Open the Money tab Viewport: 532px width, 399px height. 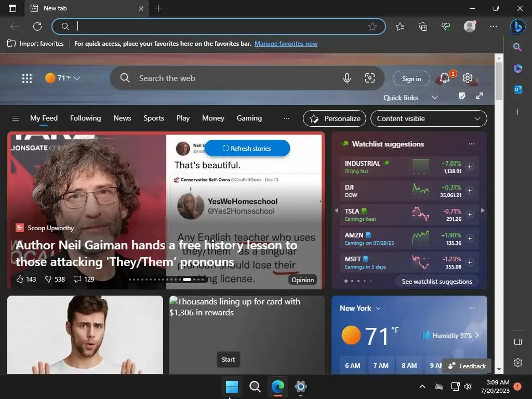tap(213, 118)
